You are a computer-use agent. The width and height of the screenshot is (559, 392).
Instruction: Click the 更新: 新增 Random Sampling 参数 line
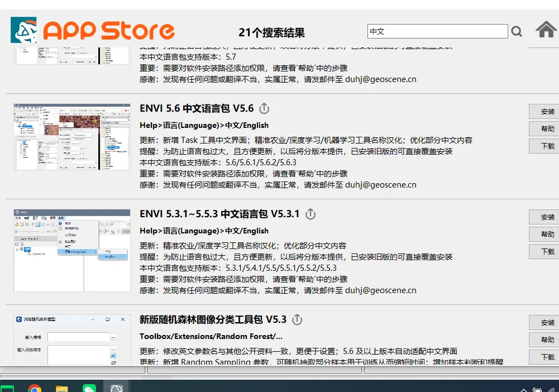tap(321, 361)
